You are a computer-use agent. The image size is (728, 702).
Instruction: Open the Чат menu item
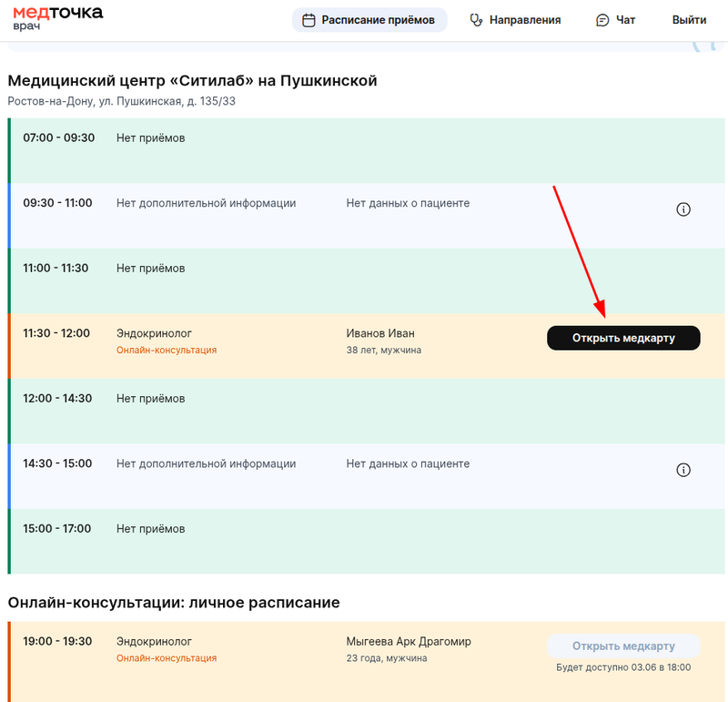[x=615, y=20]
